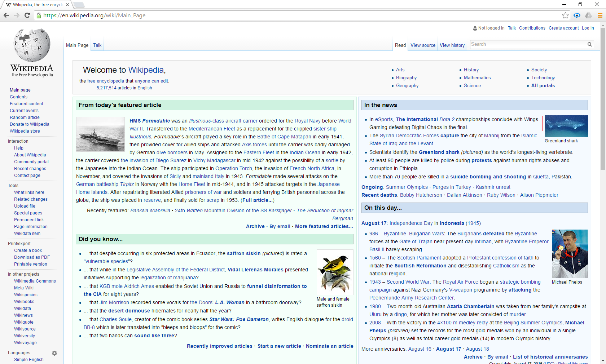Open the desert dormouse link
The image size is (606, 364).
point(129,311)
